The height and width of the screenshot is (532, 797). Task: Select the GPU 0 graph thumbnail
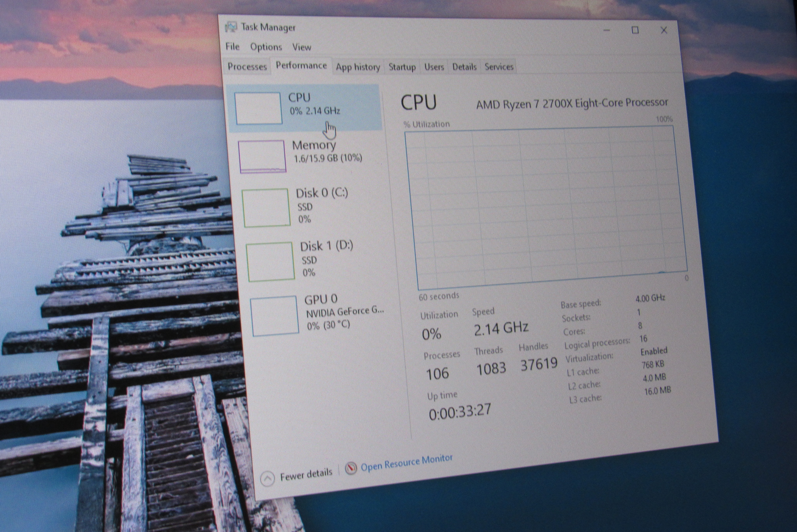pyautogui.click(x=275, y=316)
